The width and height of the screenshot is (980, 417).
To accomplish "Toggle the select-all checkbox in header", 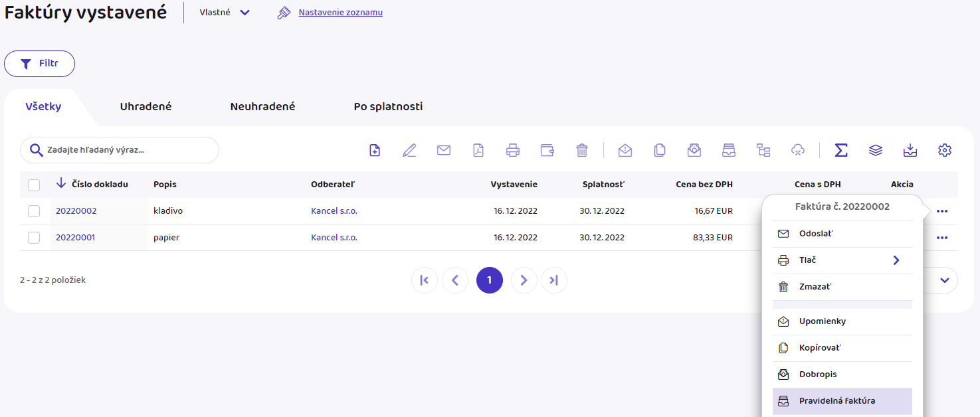I will click(x=34, y=185).
